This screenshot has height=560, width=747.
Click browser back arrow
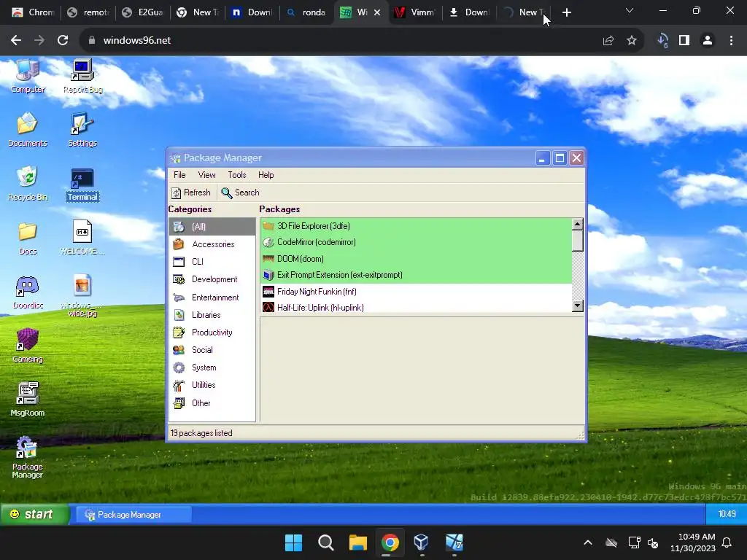[16, 41]
